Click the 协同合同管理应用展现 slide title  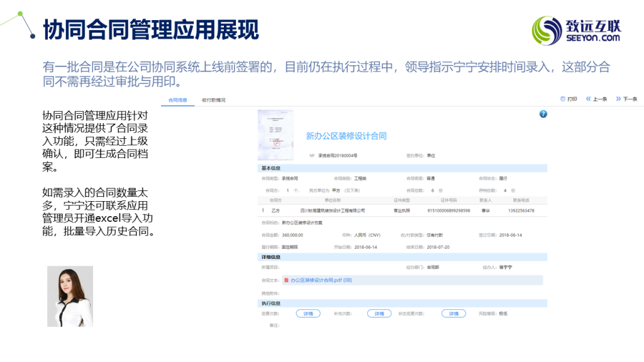[151, 30]
